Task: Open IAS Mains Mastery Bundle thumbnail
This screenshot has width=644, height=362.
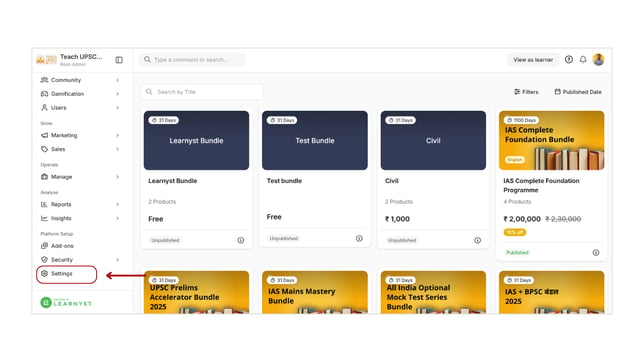Action: 315,292
